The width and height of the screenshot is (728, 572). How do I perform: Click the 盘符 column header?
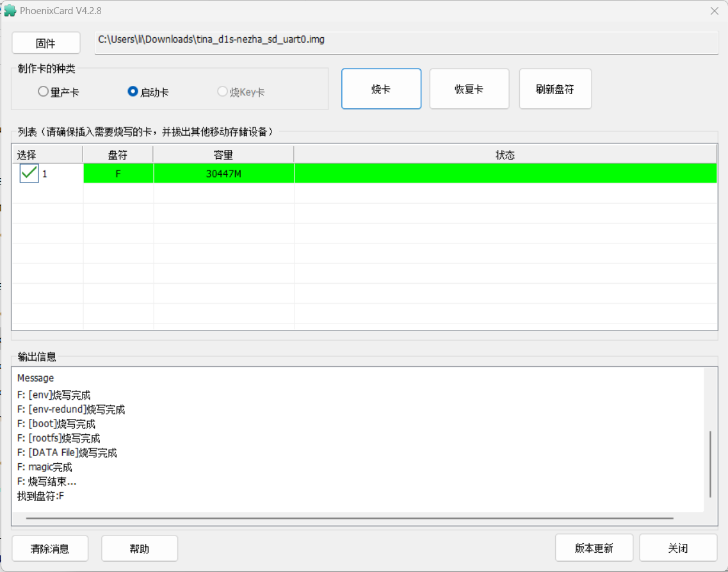tap(118, 154)
